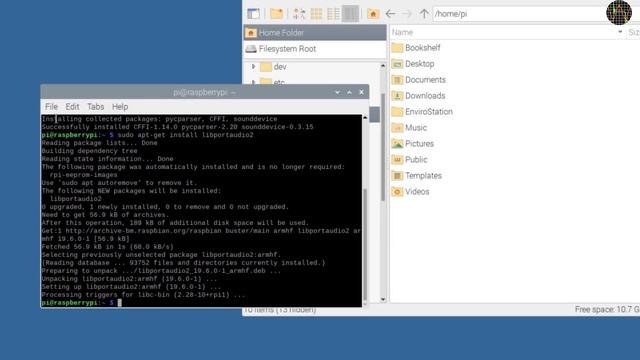
Task: Open the Music folder
Action: pyautogui.click(x=409, y=128)
